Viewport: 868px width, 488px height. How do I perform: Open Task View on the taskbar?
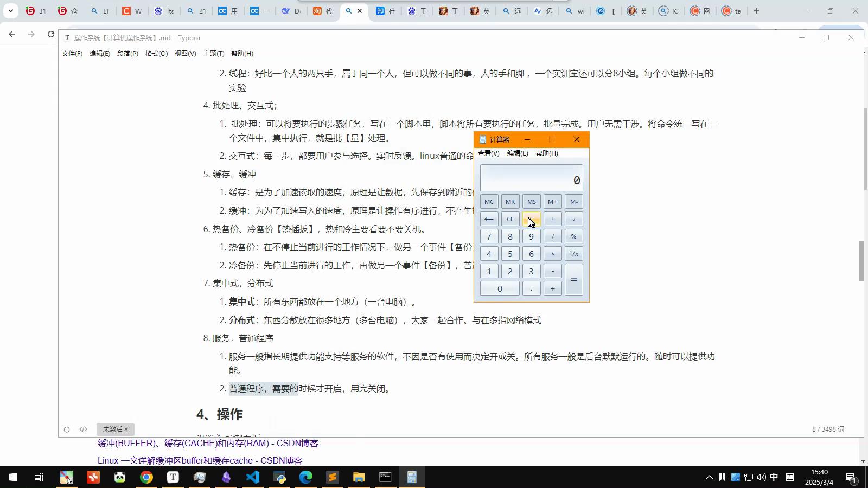pyautogui.click(x=39, y=477)
